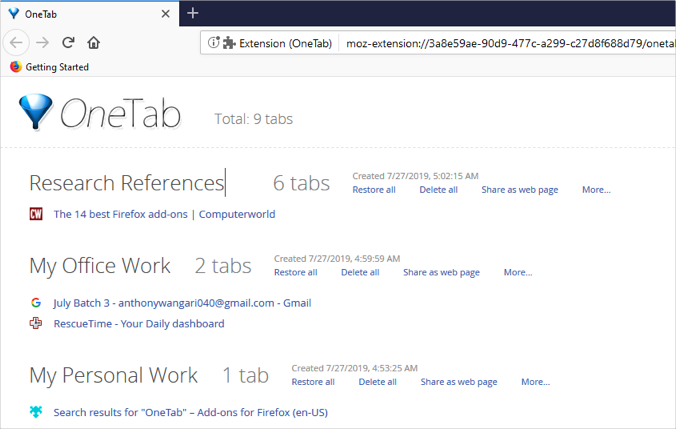The height and width of the screenshot is (429, 676).
Task: Expand More menu for My Office Work
Action: point(518,272)
